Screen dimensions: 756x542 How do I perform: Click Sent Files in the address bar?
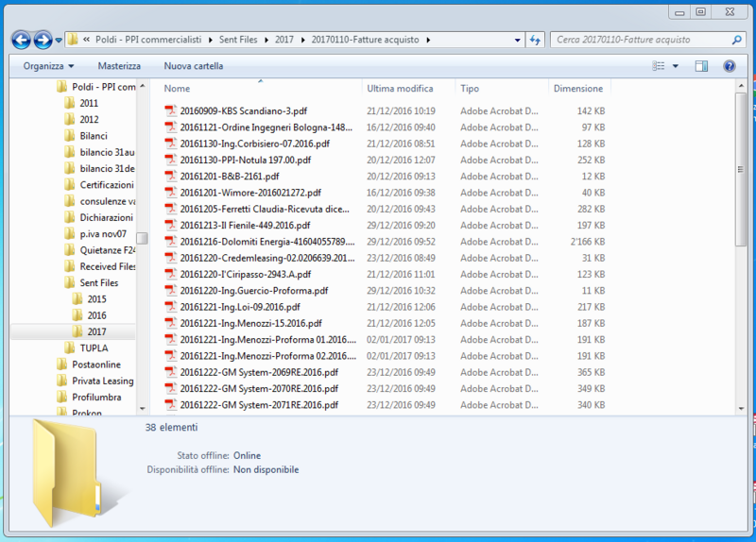pyautogui.click(x=238, y=40)
